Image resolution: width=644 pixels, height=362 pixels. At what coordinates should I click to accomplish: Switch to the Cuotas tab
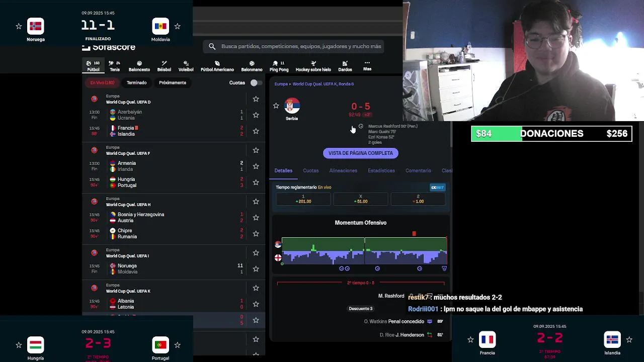click(310, 170)
